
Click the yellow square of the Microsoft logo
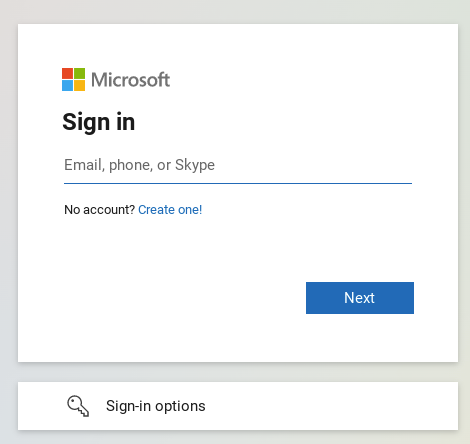point(79,85)
